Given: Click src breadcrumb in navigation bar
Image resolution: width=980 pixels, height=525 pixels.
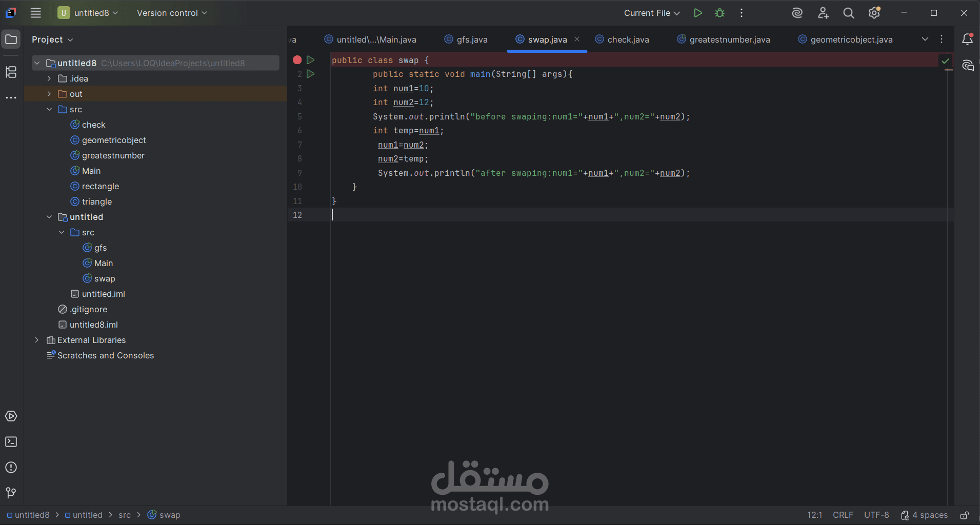Looking at the screenshot, I should click(x=125, y=515).
